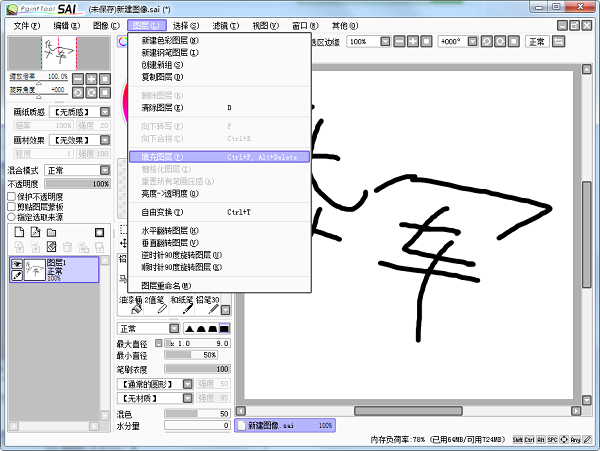Screen dimensions: 600x451
Task: Select the 铅笔30 pencil tool
Action: (207, 304)
